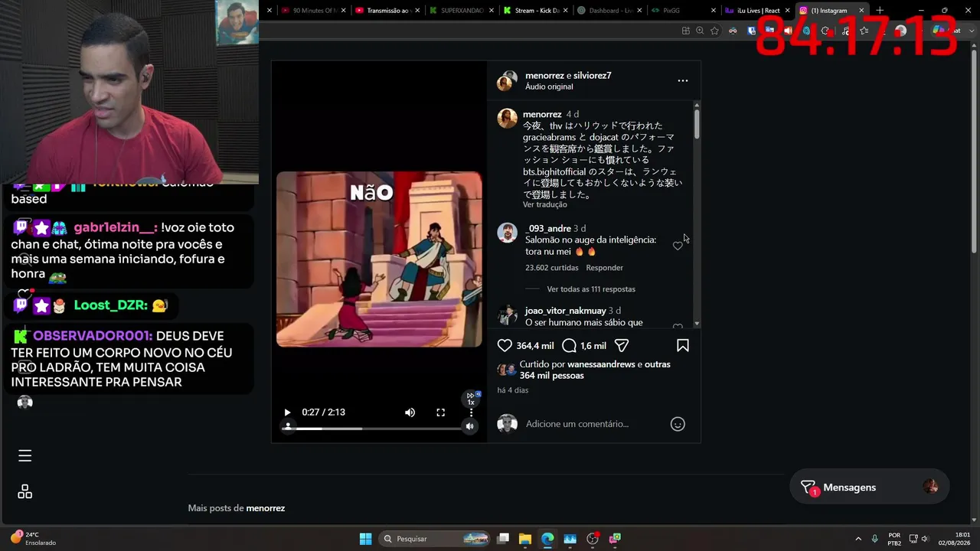Open the emoji picker for the comment
This screenshot has width=980, height=551.
(x=678, y=424)
